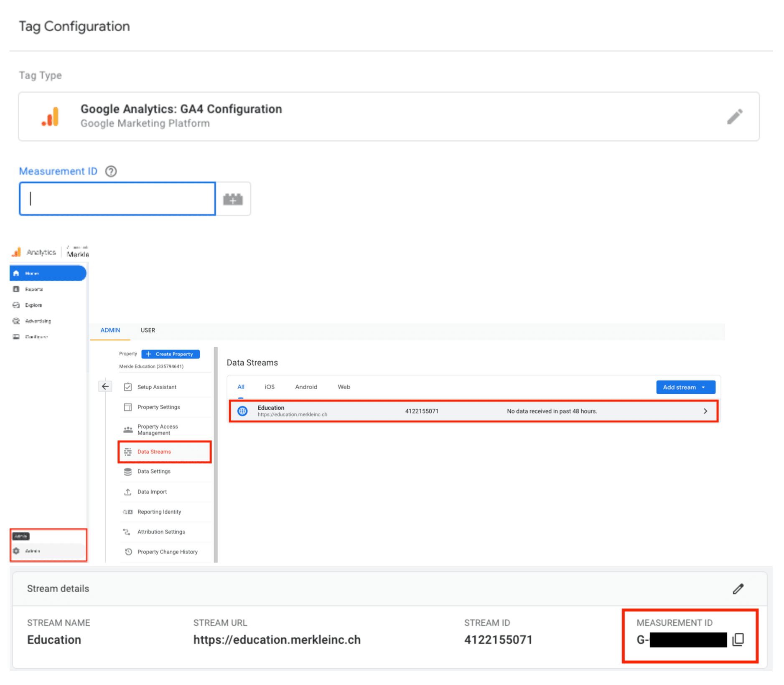Click the Property Change History clock icon
This screenshot has height=685, width=784.
click(x=128, y=552)
